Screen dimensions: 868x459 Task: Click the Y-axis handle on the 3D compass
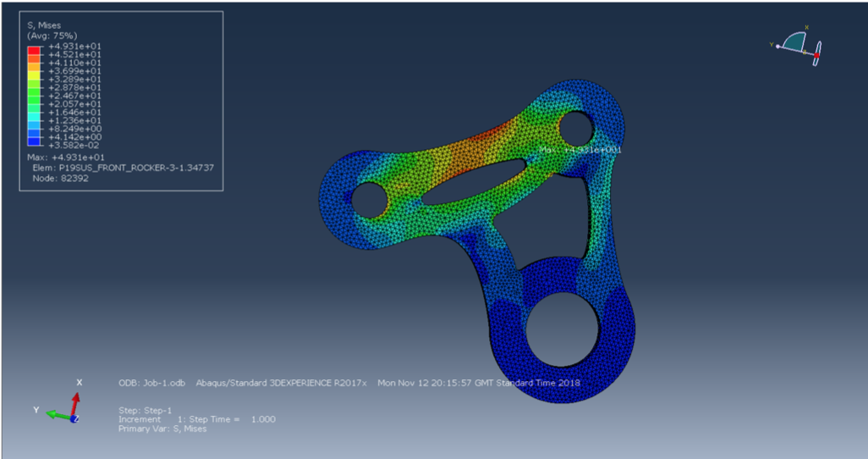(778, 46)
